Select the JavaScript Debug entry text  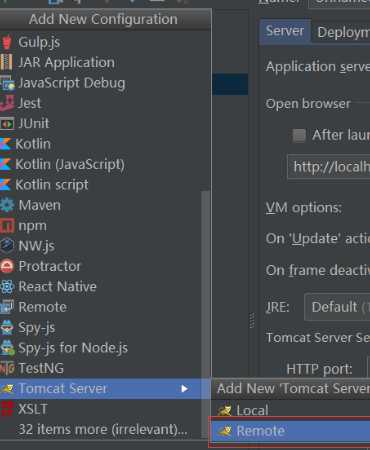72,83
